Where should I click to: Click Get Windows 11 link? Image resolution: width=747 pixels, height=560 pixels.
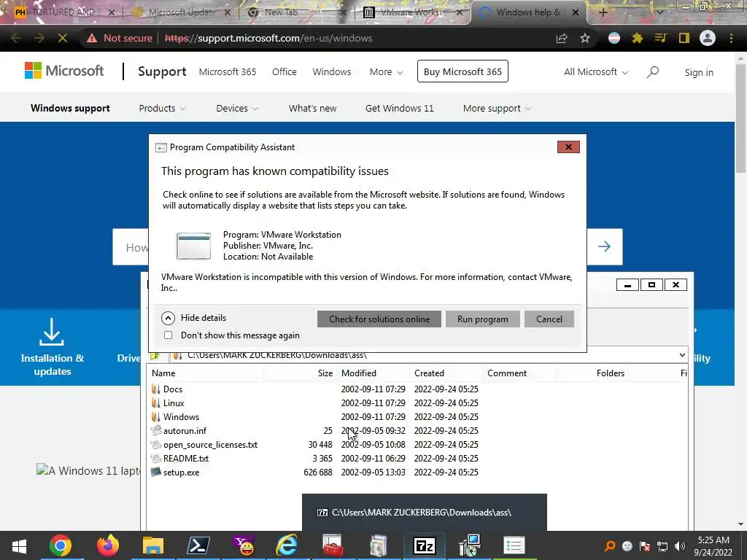[399, 109]
